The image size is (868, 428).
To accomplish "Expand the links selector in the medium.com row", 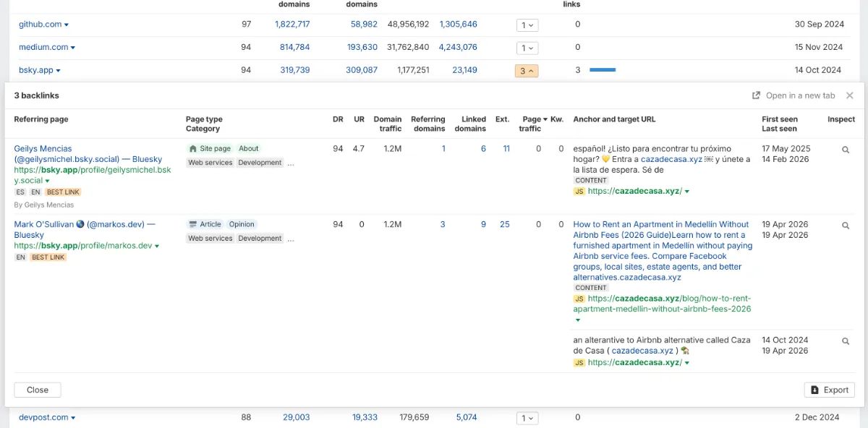I will tap(527, 48).
